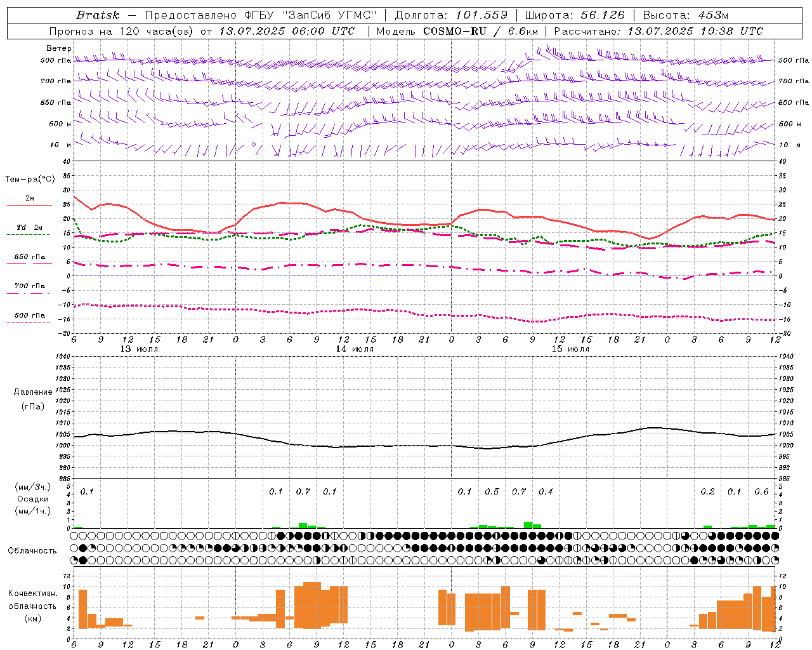The height and width of the screenshot is (650, 812).
Task: Click the dashed line sample under "Td 2м"
Action: 29,235
